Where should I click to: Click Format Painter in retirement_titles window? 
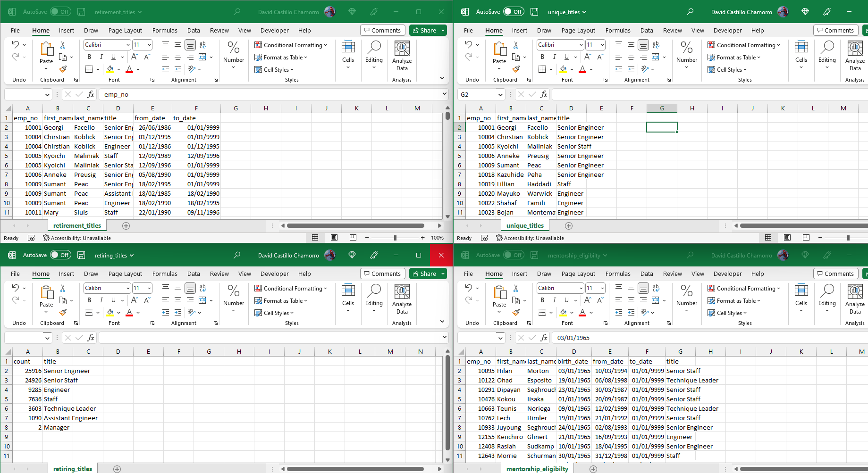63,69
